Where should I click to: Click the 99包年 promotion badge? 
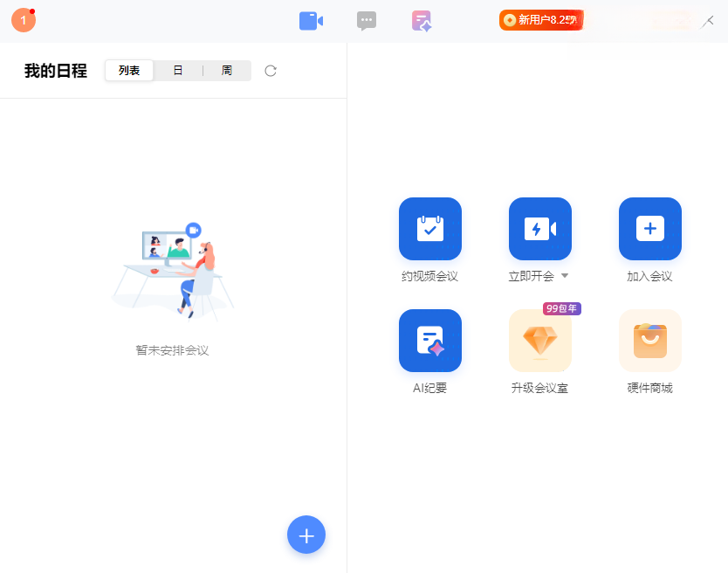point(562,308)
